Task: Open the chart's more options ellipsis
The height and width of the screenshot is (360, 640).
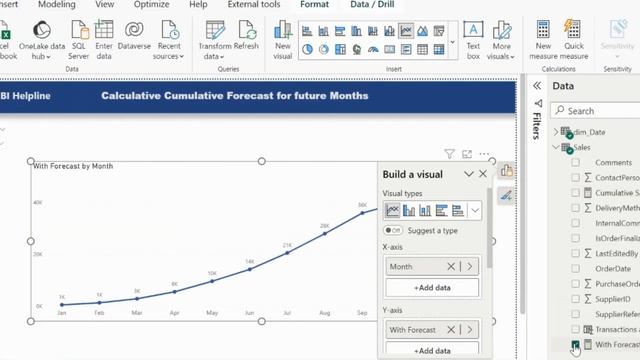Action: pos(484,154)
